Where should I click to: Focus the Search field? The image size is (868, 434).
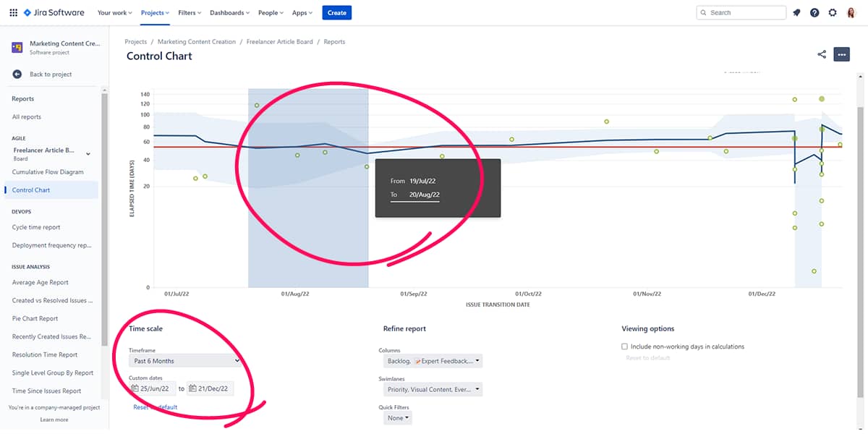click(741, 12)
